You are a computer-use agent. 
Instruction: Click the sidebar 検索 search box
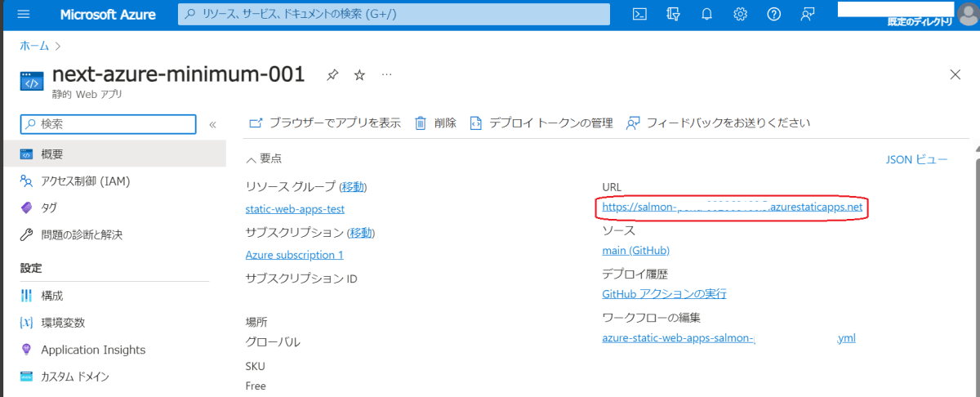[108, 124]
